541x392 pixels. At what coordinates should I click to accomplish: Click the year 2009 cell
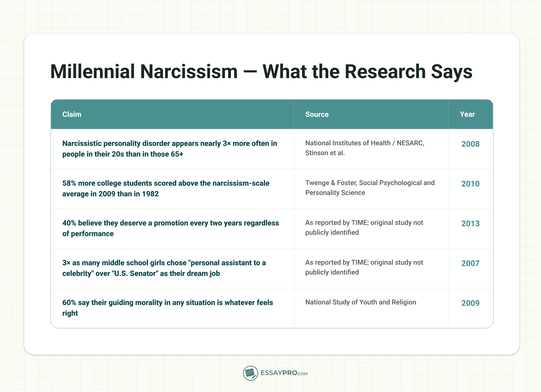tap(470, 303)
